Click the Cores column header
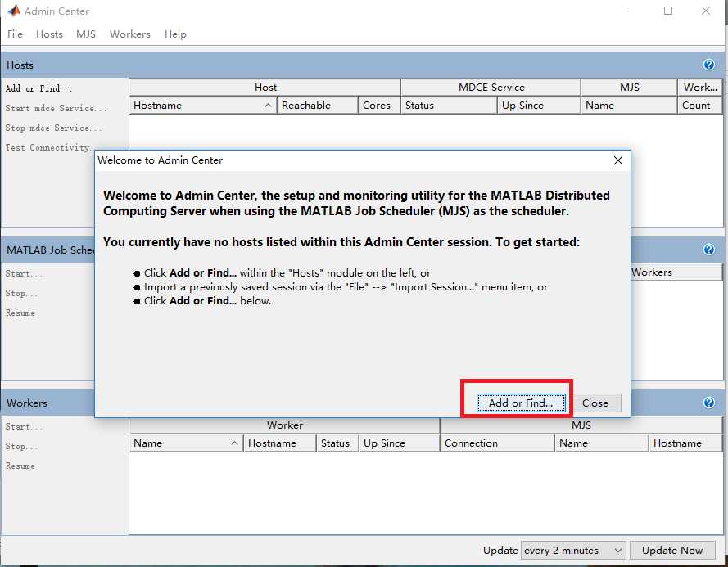728x567 pixels. 379,106
